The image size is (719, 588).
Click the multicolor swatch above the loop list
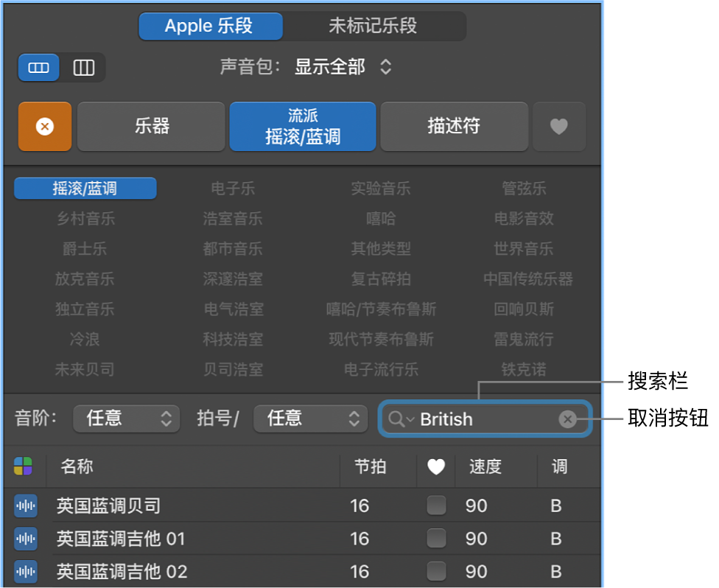point(25,468)
